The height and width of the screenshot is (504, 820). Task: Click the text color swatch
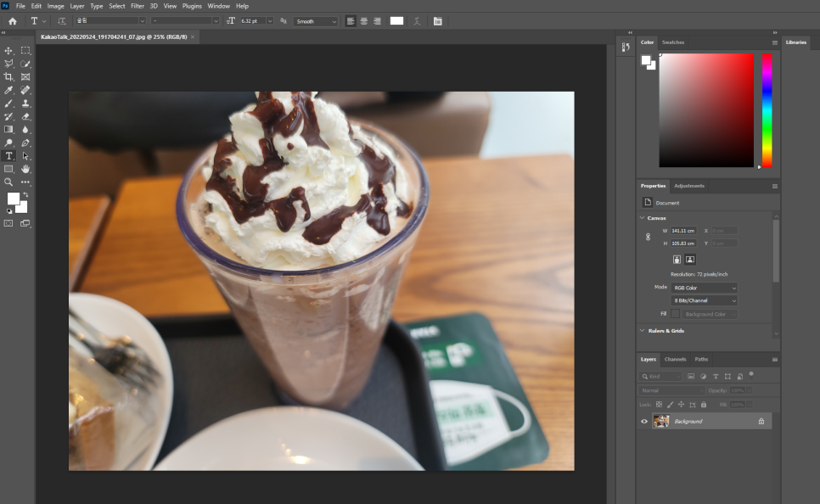click(x=397, y=21)
